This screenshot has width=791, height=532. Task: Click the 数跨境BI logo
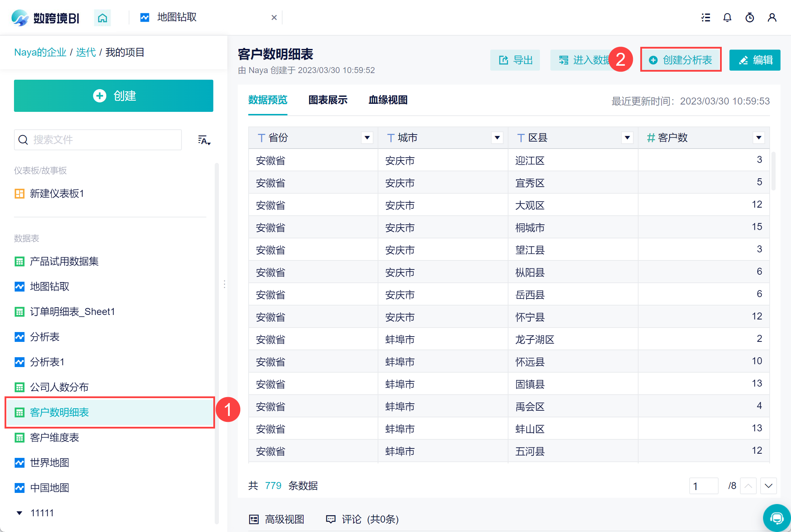[x=45, y=18]
